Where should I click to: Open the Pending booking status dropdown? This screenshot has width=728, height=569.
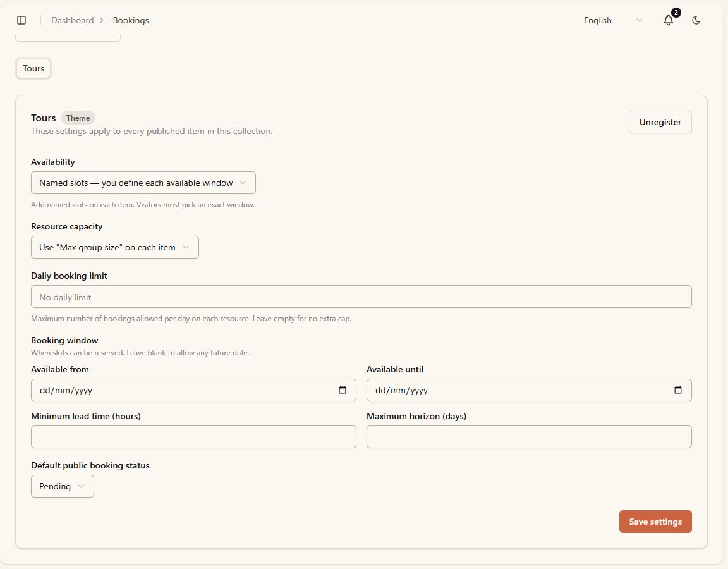click(62, 486)
